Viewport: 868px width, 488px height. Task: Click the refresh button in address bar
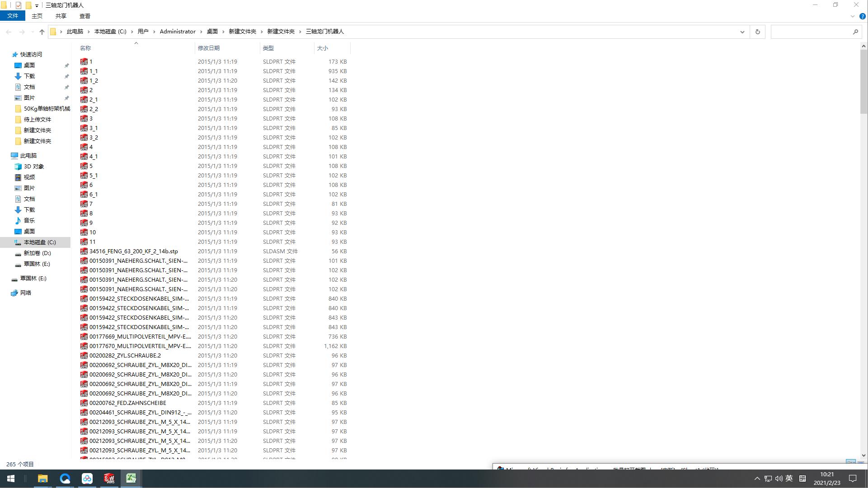758,32
